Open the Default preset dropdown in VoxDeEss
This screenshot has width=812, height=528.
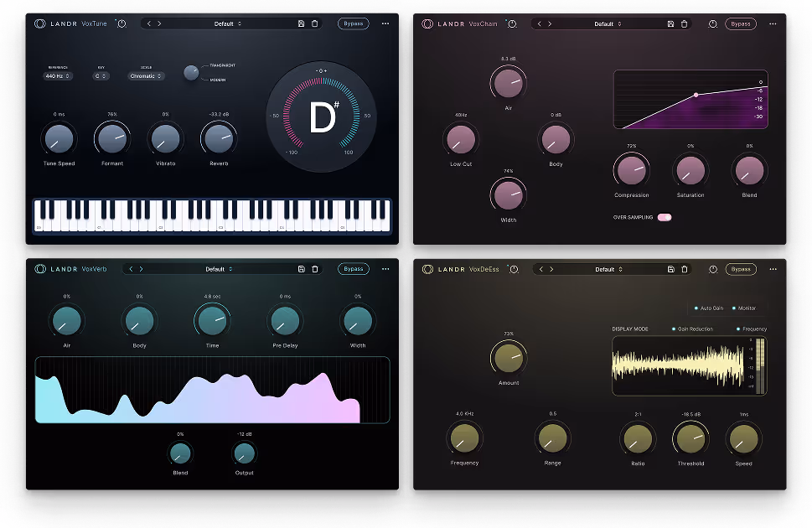tap(608, 269)
